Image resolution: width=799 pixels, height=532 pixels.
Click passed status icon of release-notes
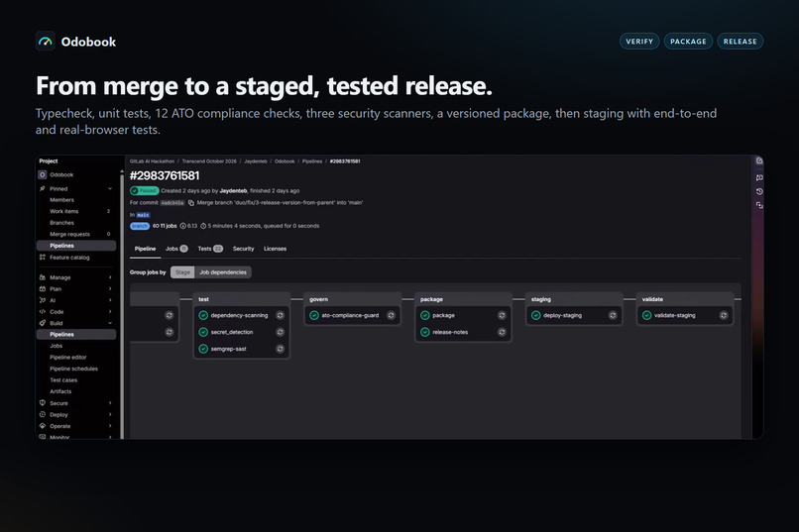(x=425, y=332)
